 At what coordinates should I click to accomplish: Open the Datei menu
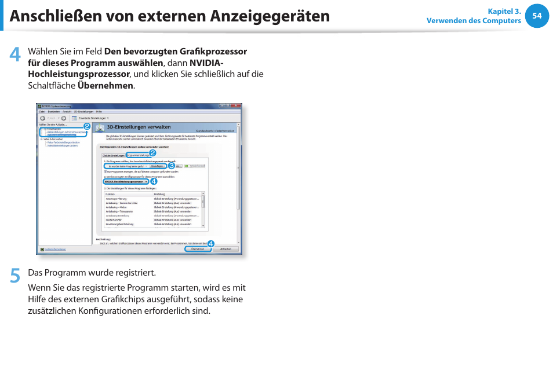42,112
